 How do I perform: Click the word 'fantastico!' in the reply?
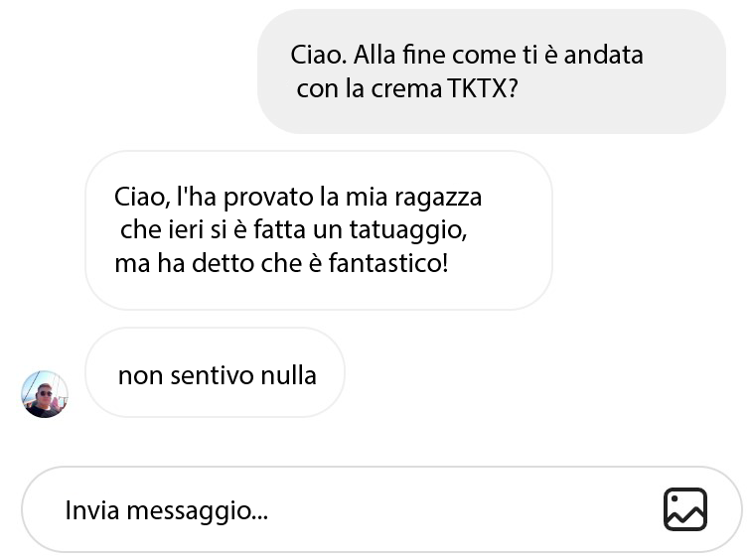click(x=388, y=263)
